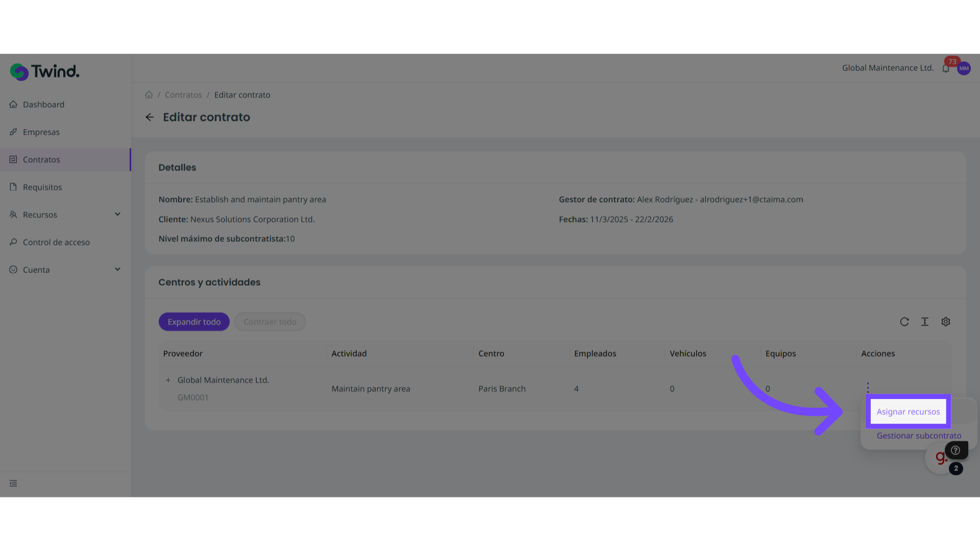Click the MM user avatar
Viewport: 980px width, 551px height.
[x=964, y=68]
